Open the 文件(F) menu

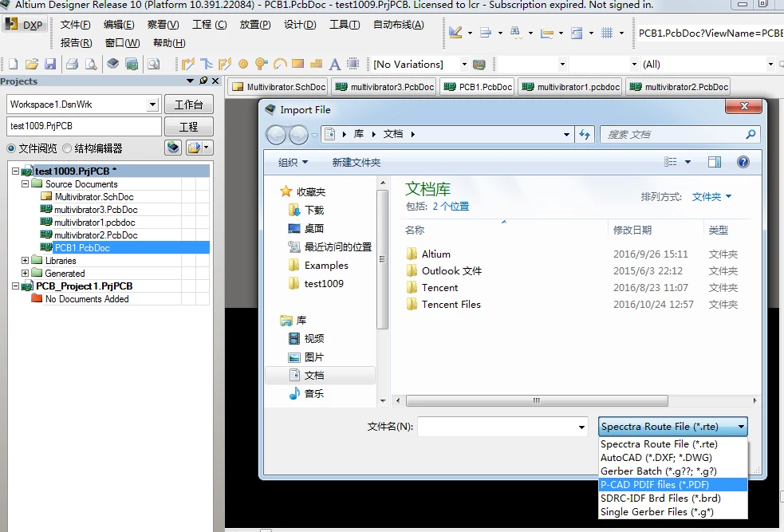point(76,25)
